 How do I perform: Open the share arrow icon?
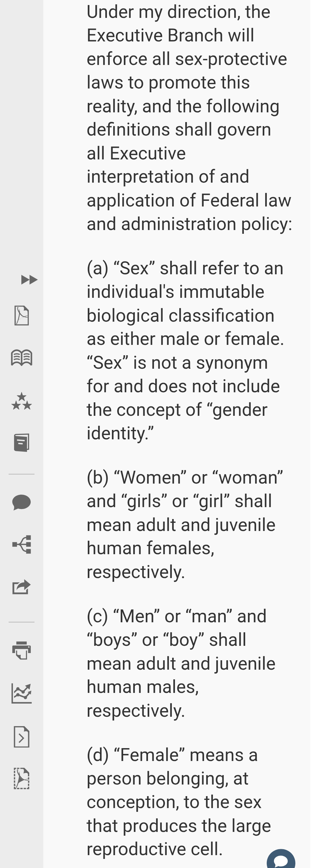pos(22,587)
